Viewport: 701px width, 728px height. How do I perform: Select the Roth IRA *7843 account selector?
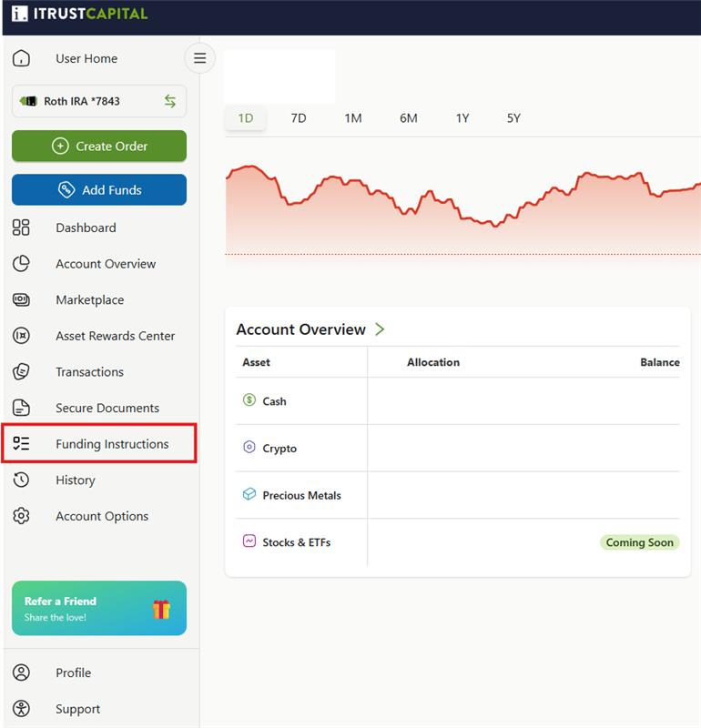[99, 101]
